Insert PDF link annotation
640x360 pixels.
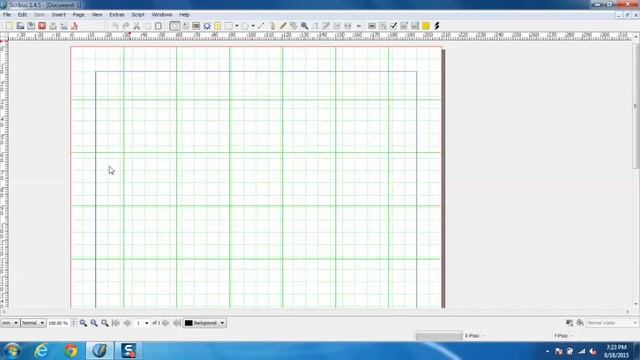pyautogui.click(x=437, y=26)
